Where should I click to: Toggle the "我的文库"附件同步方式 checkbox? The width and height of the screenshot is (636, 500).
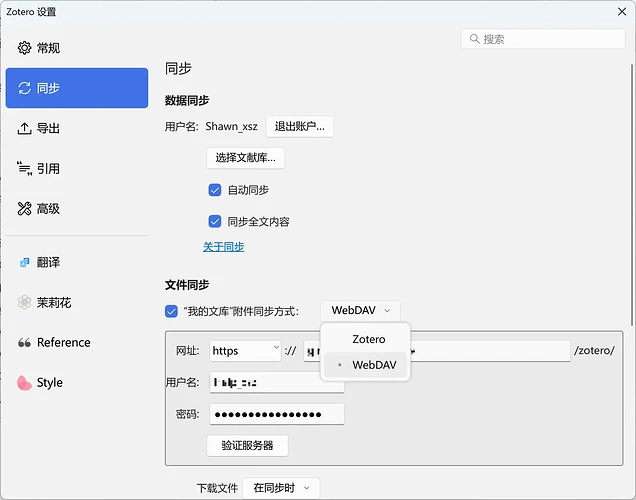click(x=171, y=311)
